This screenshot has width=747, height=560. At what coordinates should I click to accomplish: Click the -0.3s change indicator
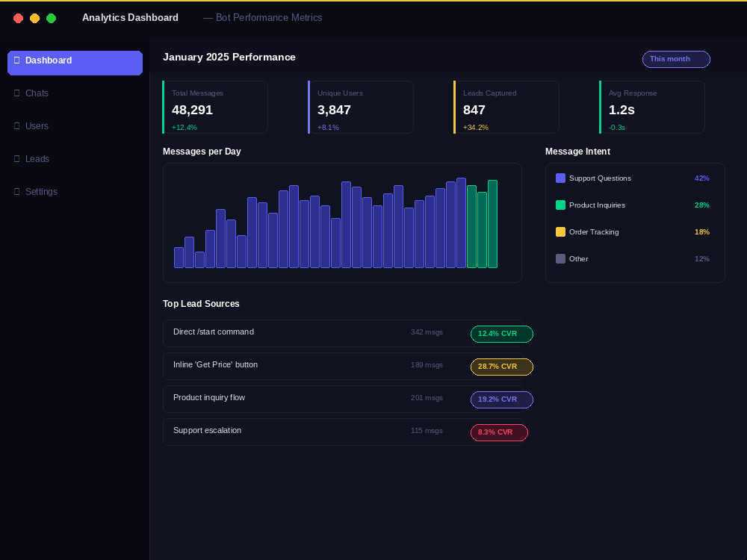click(x=617, y=127)
